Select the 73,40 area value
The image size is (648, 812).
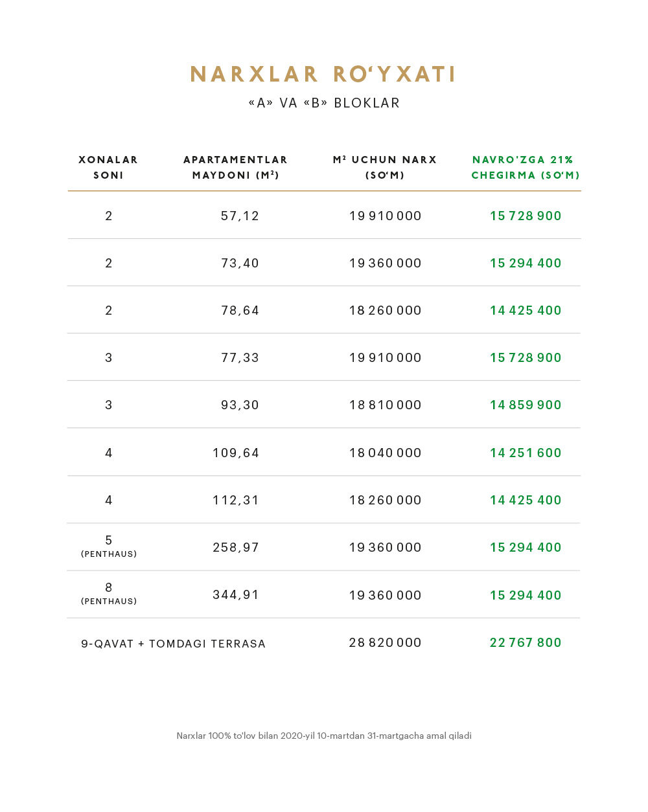(240, 263)
